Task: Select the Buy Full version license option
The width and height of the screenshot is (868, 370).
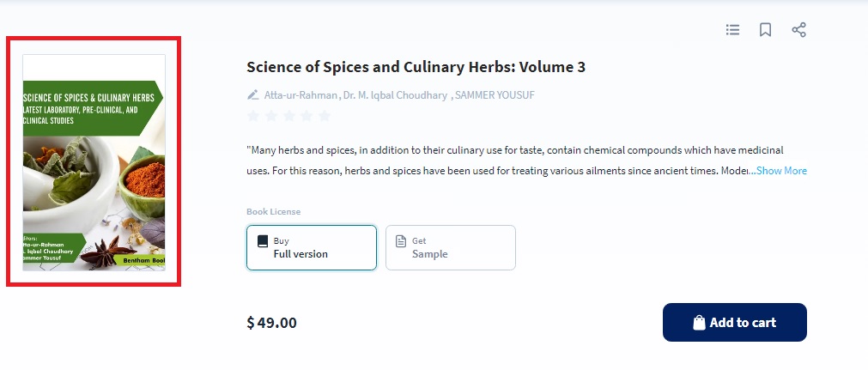Action: (x=311, y=247)
